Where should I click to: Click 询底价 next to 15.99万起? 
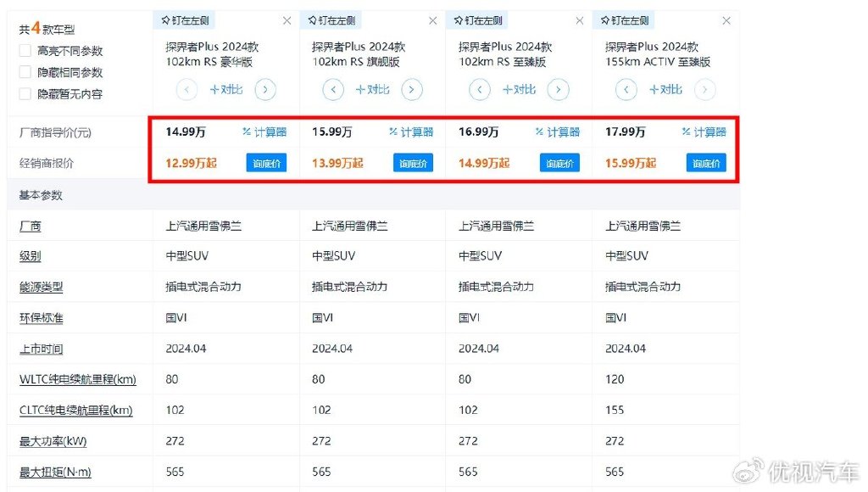pos(706,163)
